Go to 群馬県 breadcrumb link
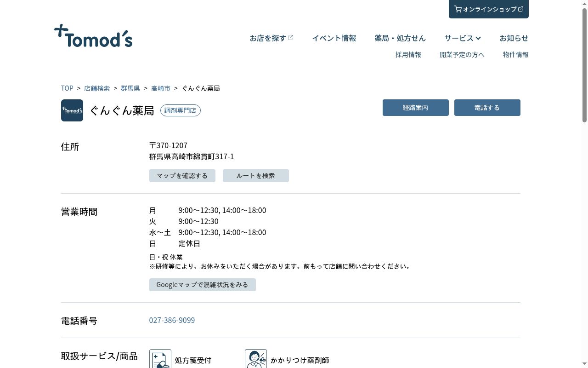Image resolution: width=588 pixels, height=368 pixels. click(x=130, y=88)
